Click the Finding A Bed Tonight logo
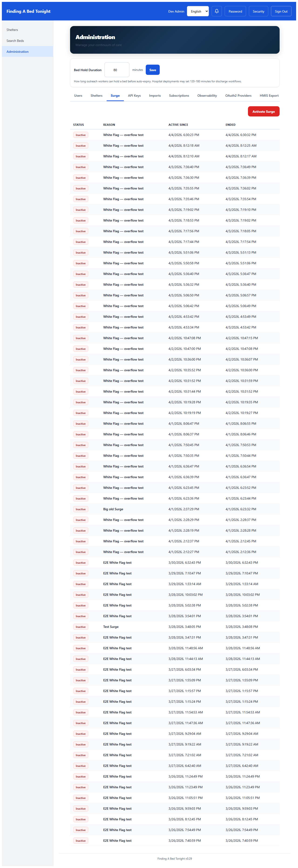 28,11
